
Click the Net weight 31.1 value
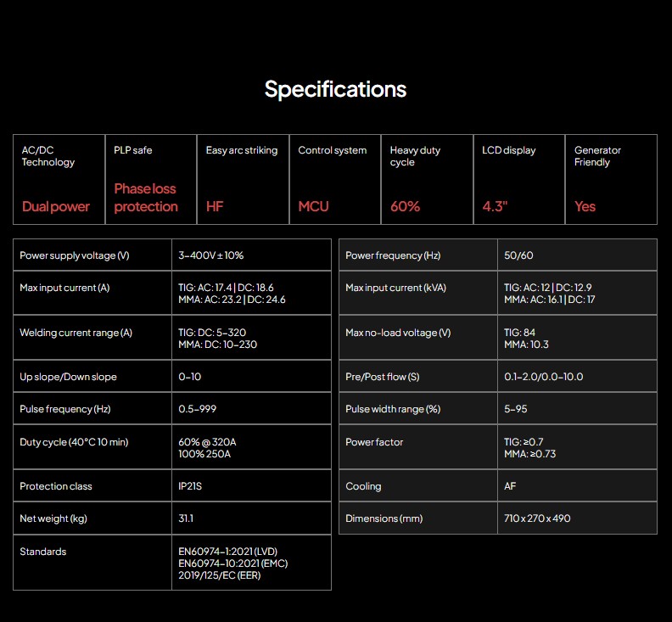(x=186, y=518)
